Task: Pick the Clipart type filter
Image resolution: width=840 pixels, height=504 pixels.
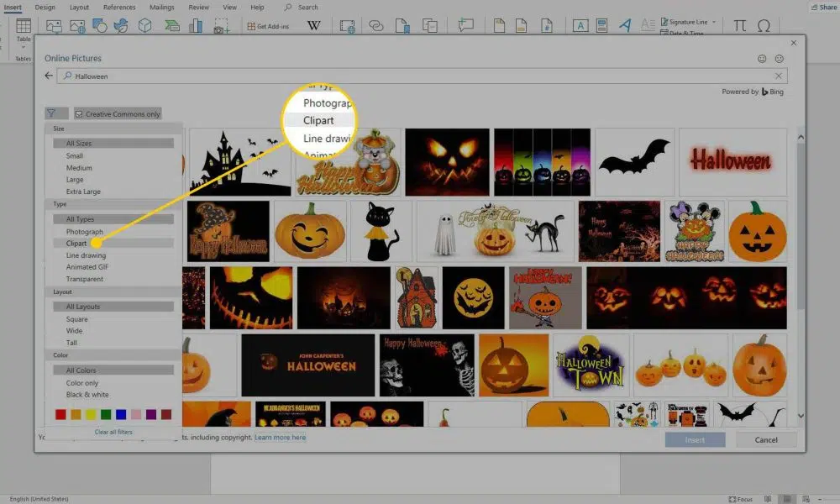Action: (113, 243)
